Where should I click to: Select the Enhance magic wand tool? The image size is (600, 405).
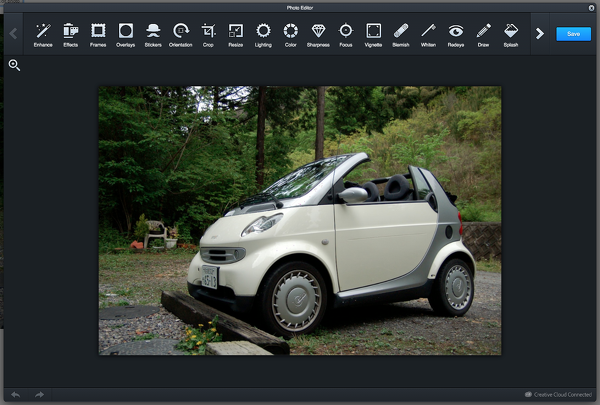click(x=43, y=35)
